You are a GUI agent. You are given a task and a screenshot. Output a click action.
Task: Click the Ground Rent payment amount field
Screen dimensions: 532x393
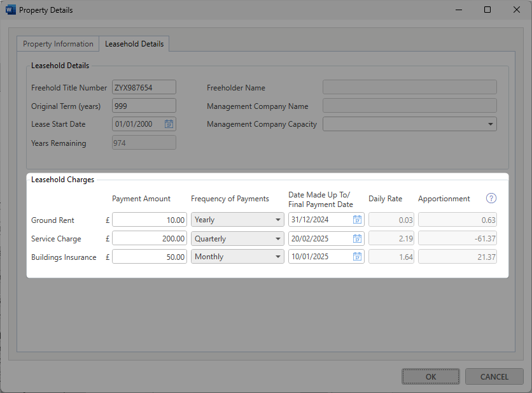tap(150, 220)
